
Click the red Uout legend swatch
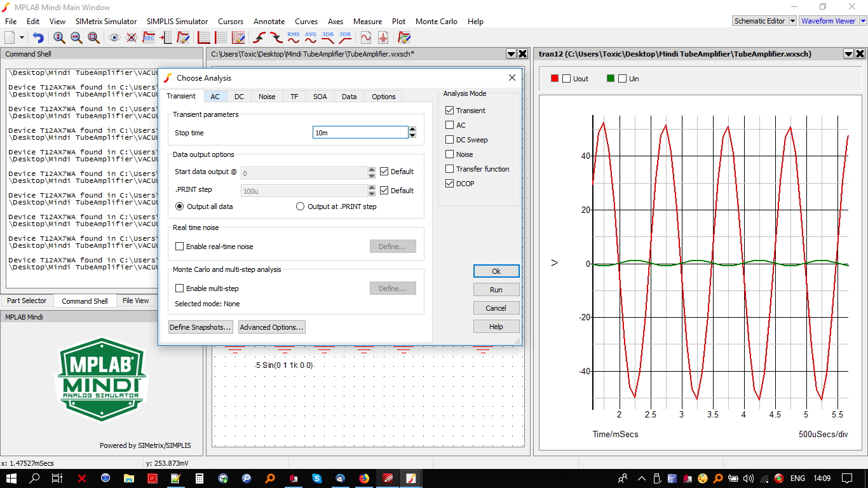pos(555,79)
